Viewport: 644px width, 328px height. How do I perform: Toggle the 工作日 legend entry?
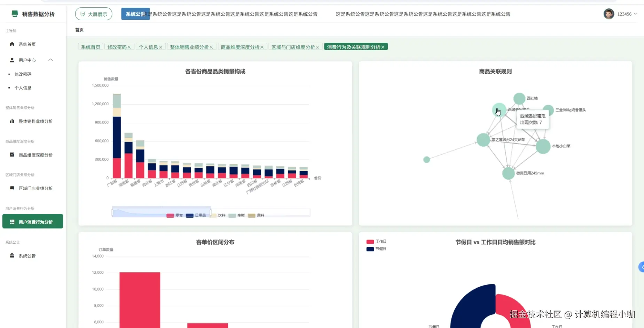pyautogui.click(x=376, y=242)
